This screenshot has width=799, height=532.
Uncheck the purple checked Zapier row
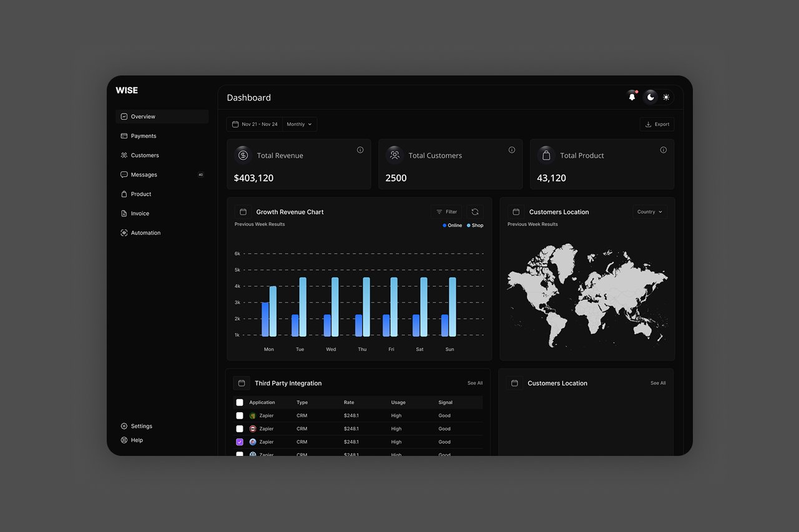click(240, 442)
